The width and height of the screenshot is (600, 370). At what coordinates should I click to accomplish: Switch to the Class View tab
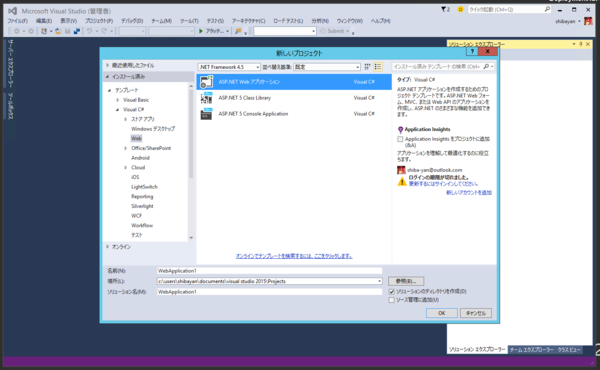pyautogui.click(x=569, y=350)
